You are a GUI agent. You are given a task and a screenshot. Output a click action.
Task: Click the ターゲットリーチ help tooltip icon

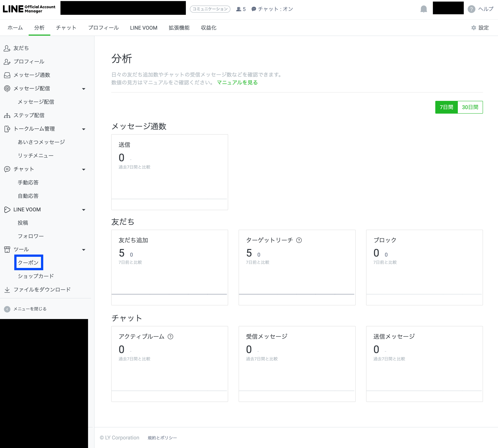299,240
